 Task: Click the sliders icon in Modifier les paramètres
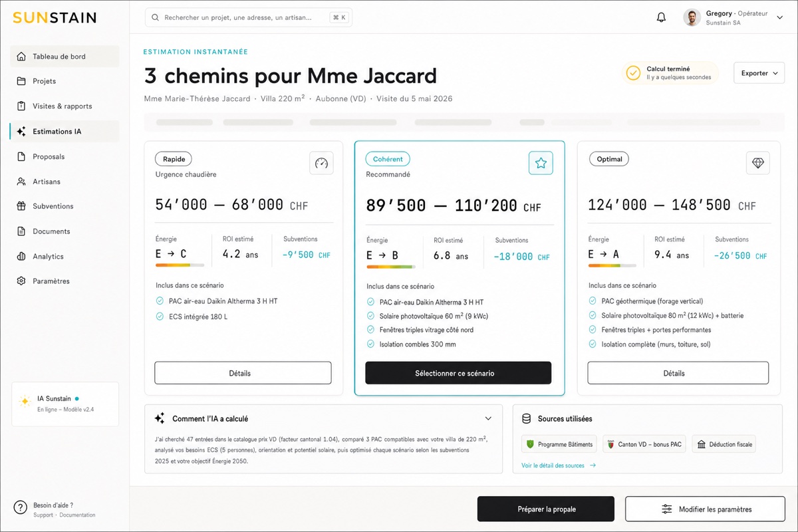666,509
